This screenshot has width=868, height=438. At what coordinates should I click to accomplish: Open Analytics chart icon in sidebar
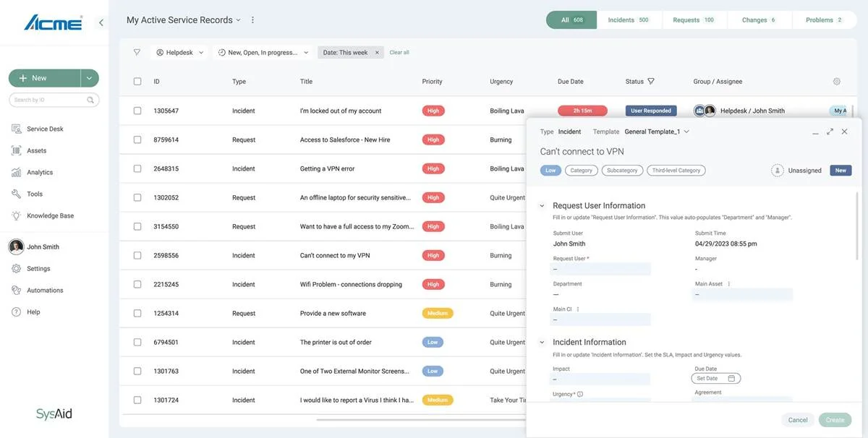tap(16, 172)
